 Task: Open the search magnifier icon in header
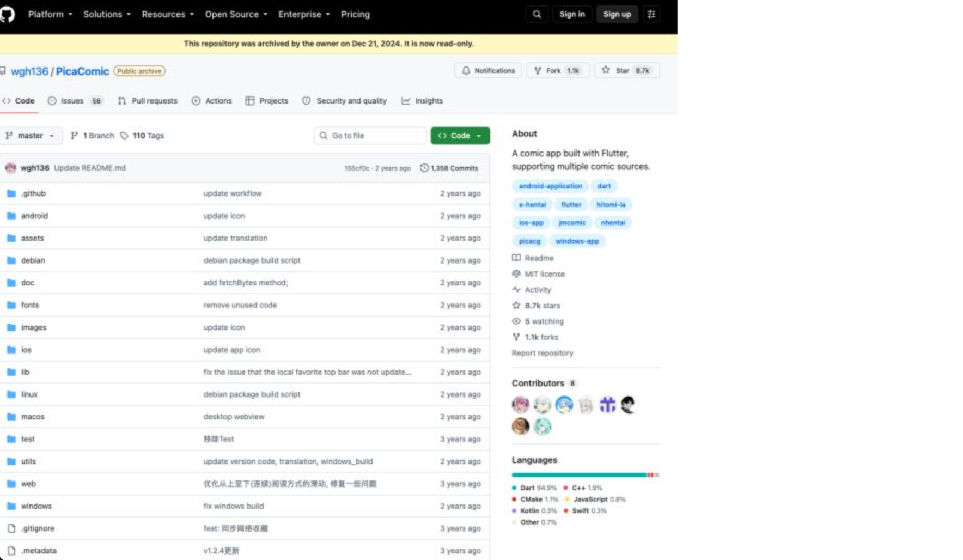point(537,14)
